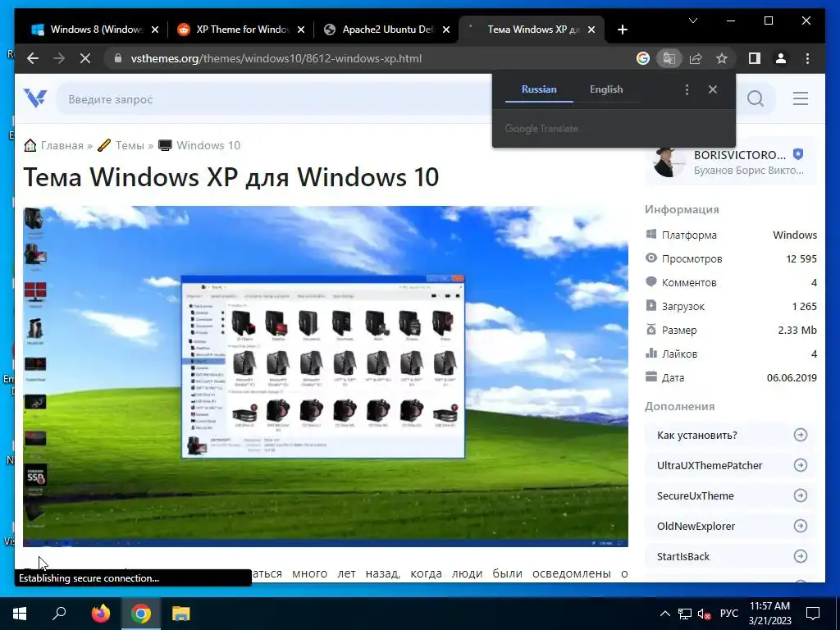Close the Google Translate popup

tap(713, 89)
